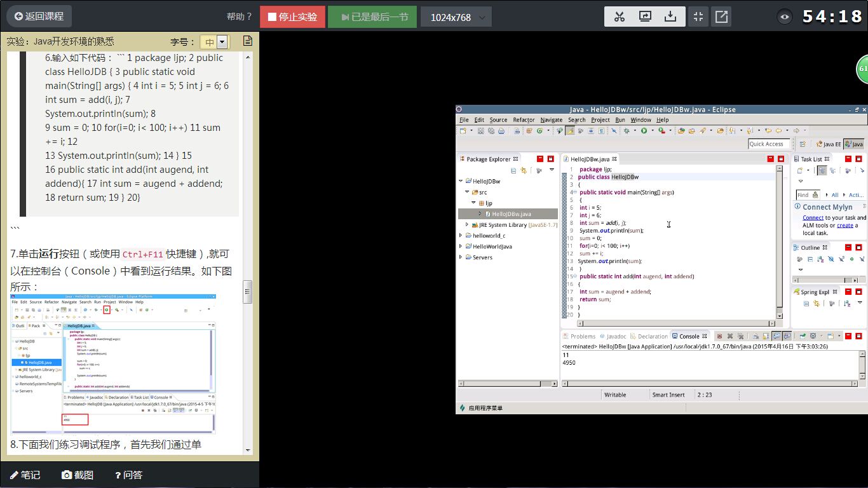Expand the Servers node in Package Explorer
Image resolution: width=868 pixels, height=488 pixels.
click(461, 257)
